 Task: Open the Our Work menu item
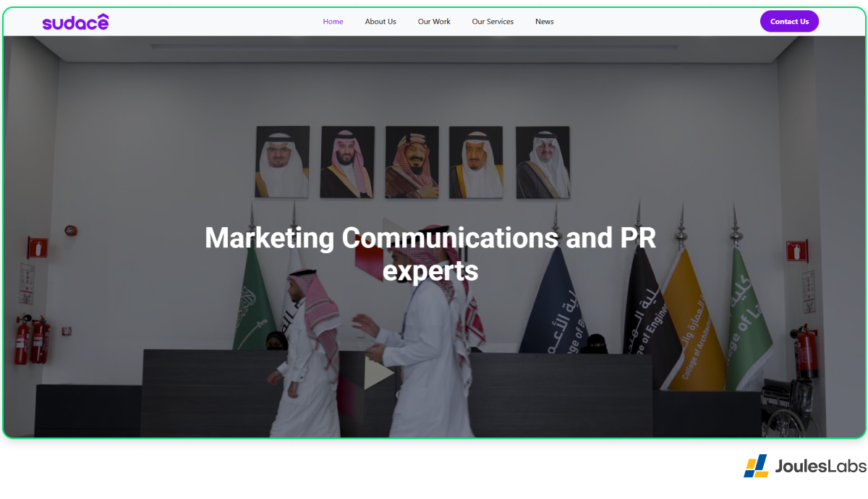pyautogui.click(x=434, y=22)
